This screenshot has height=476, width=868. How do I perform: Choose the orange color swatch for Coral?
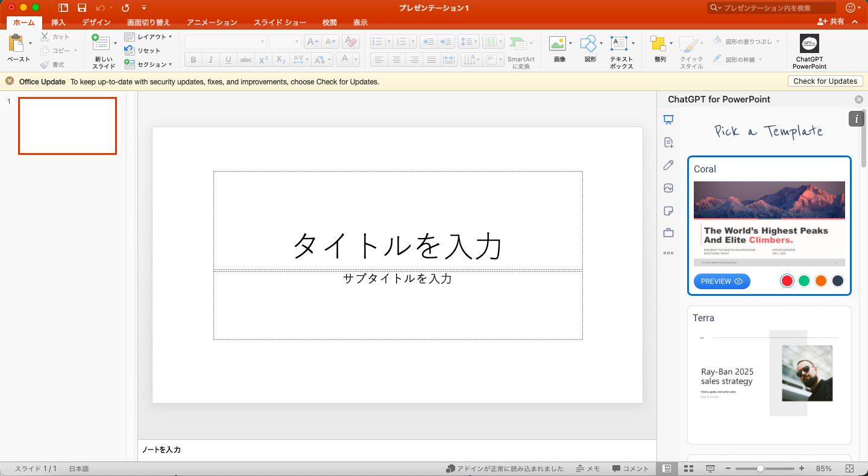pyautogui.click(x=820, y=281)
